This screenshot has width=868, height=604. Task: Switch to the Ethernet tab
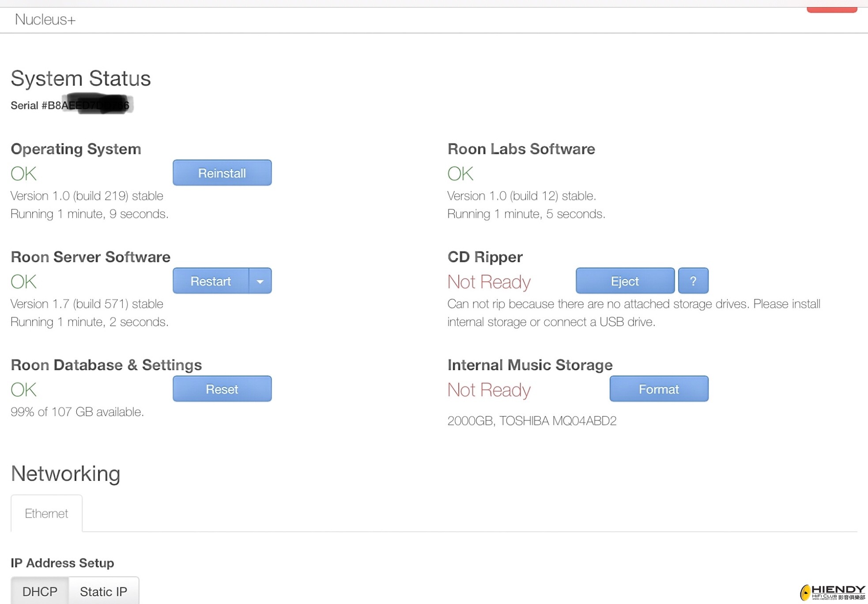(x=46, y=513)
